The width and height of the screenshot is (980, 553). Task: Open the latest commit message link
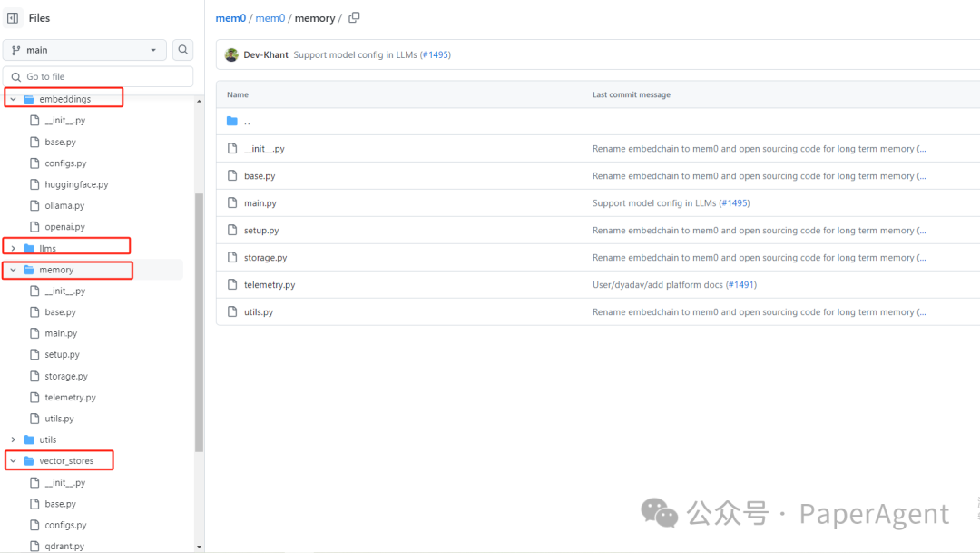(355, 55)
